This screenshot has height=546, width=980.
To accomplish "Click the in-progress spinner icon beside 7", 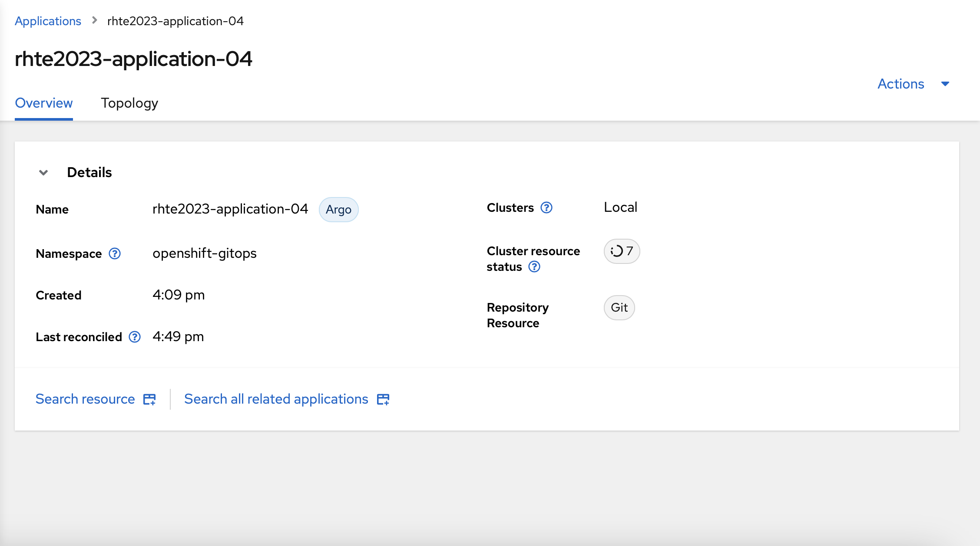I will 616,251.
